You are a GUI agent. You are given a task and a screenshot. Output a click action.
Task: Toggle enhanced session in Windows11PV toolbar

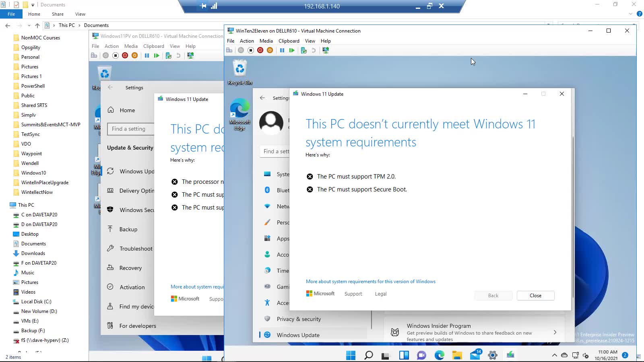tap(190, 56)
